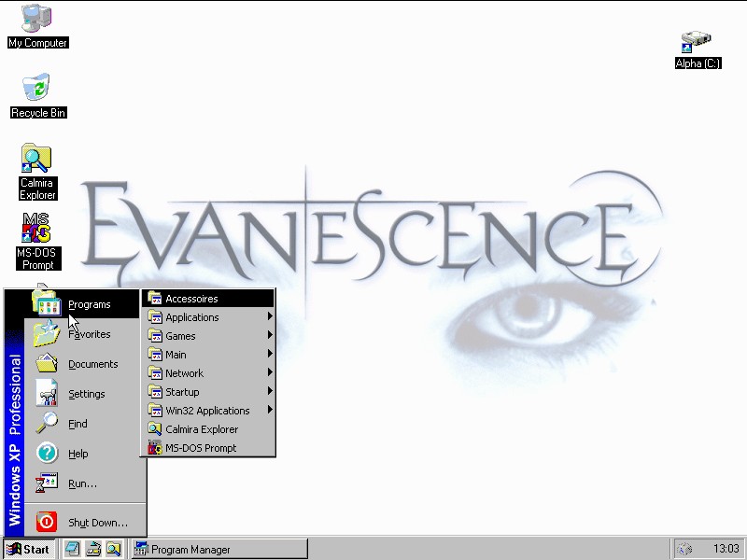Choose Shut Down... in the Start menu
The width and height of the screenshot is (747, 560).
(x=97, y=523)
